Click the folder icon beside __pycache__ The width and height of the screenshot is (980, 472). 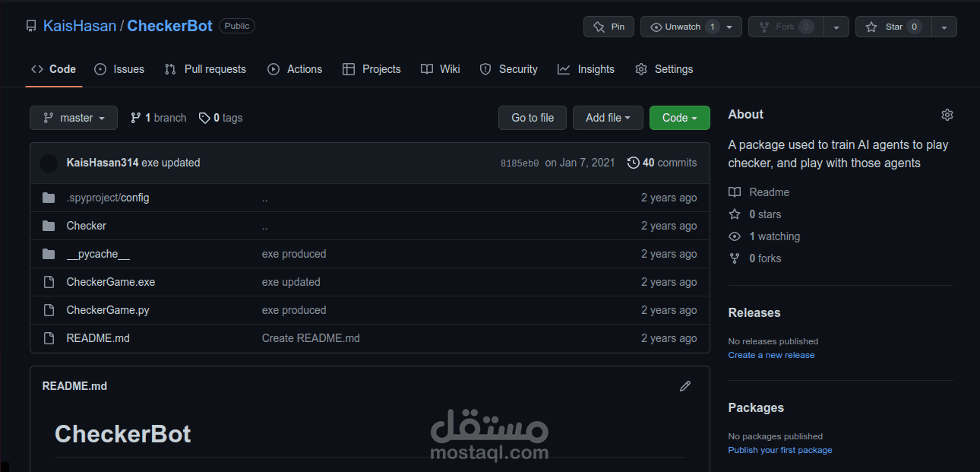[49, 254]
